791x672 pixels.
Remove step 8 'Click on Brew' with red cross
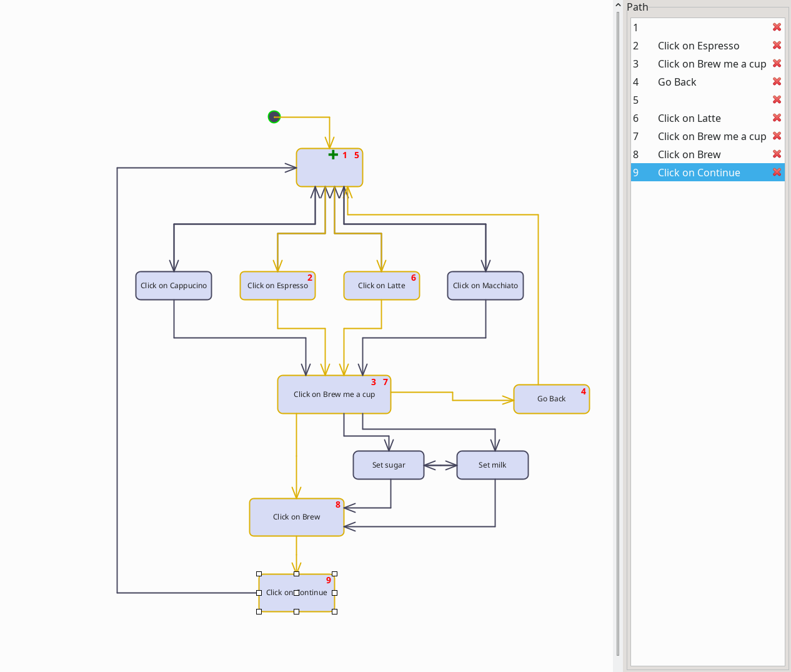[x=777, y=154]
